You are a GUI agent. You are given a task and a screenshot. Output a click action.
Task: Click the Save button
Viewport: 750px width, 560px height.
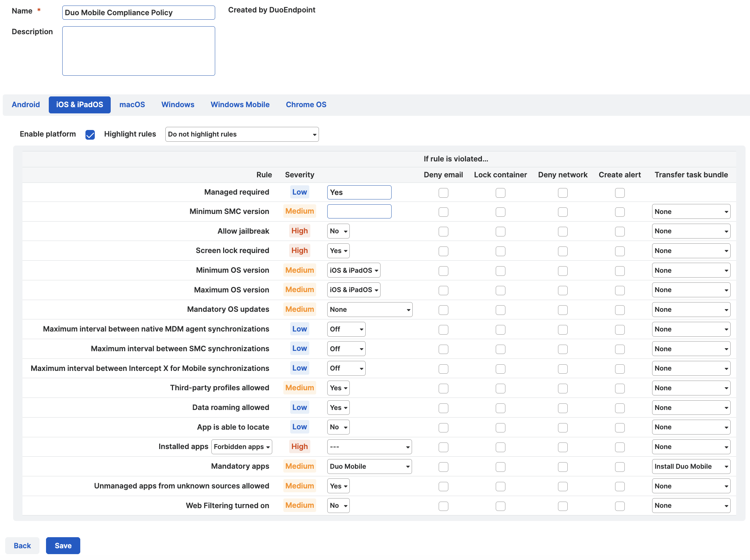click(63, 545)
